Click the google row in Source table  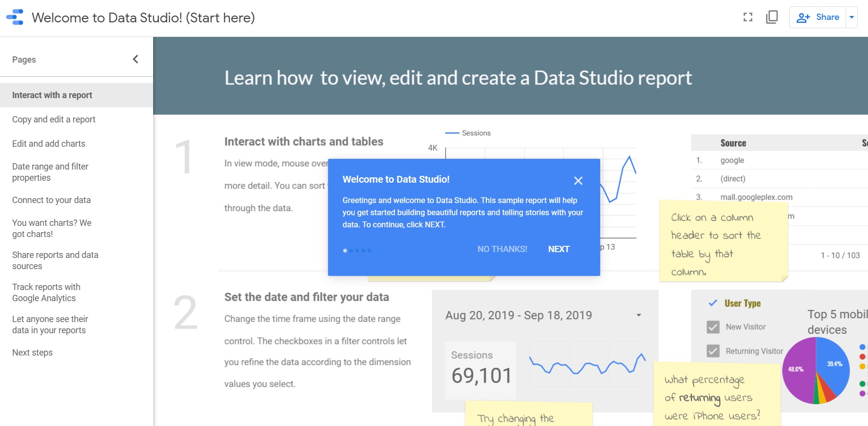tap(780, 160)
